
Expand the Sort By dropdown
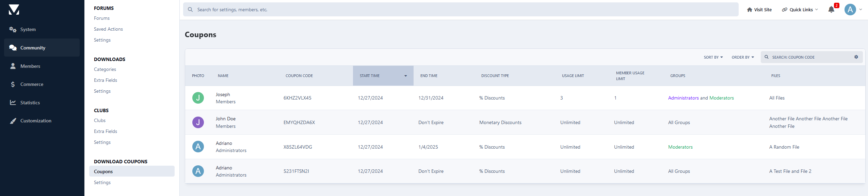[x=713, y=57]
